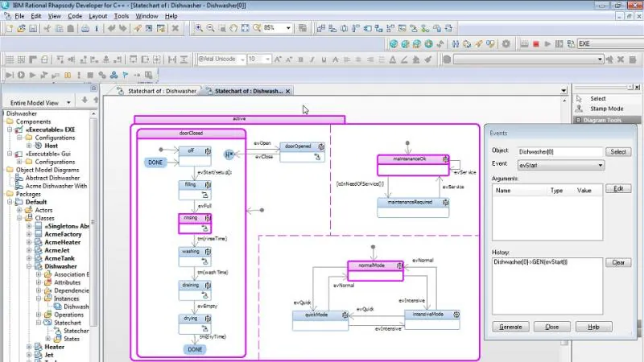Click the Edit arguments button
This screenshot has height=362, width=644.
coord(618,189)
